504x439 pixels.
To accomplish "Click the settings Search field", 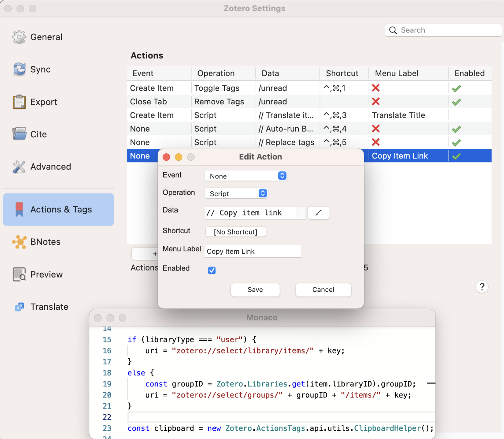I will [x=443, y=30].
